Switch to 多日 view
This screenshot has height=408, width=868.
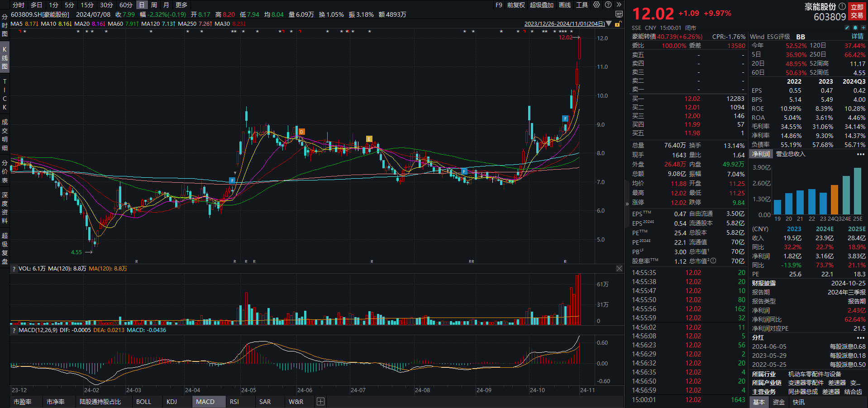(37, 5)
